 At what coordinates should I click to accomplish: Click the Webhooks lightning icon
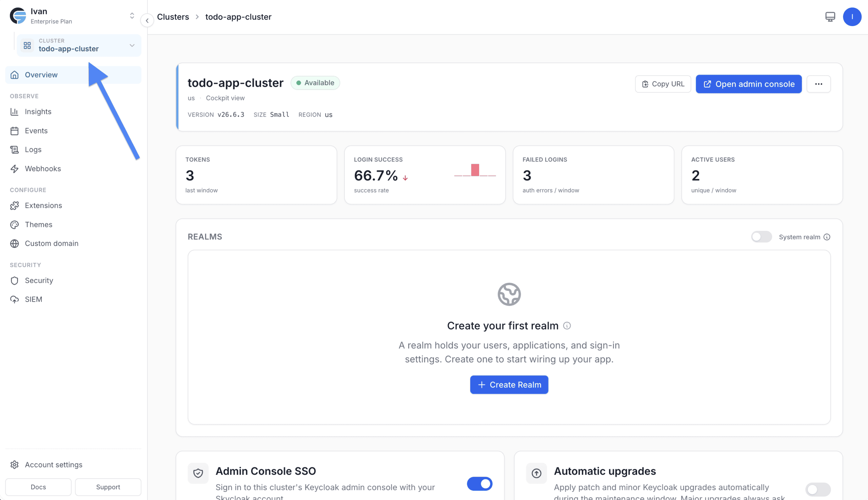(15, 168)
